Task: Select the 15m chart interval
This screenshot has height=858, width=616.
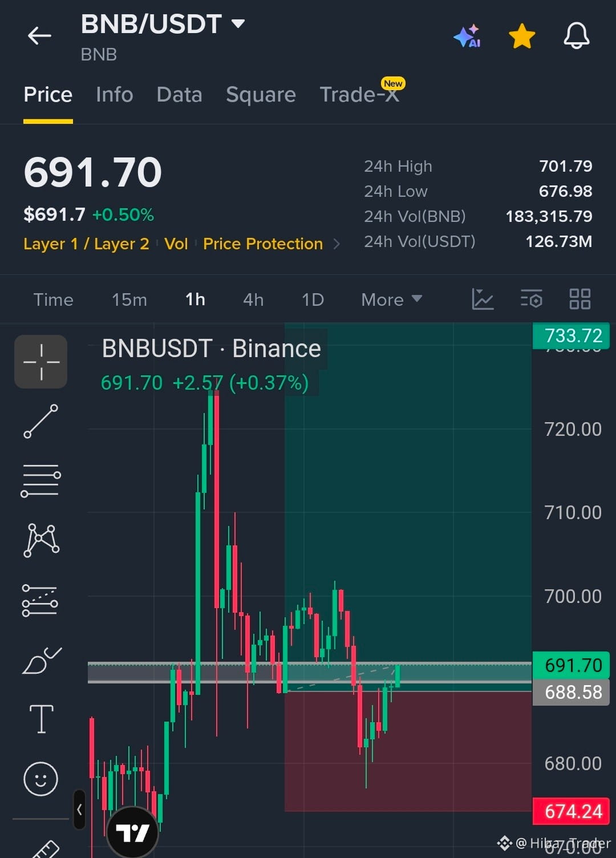Action: pyautogui.click(x=129, y=300)
